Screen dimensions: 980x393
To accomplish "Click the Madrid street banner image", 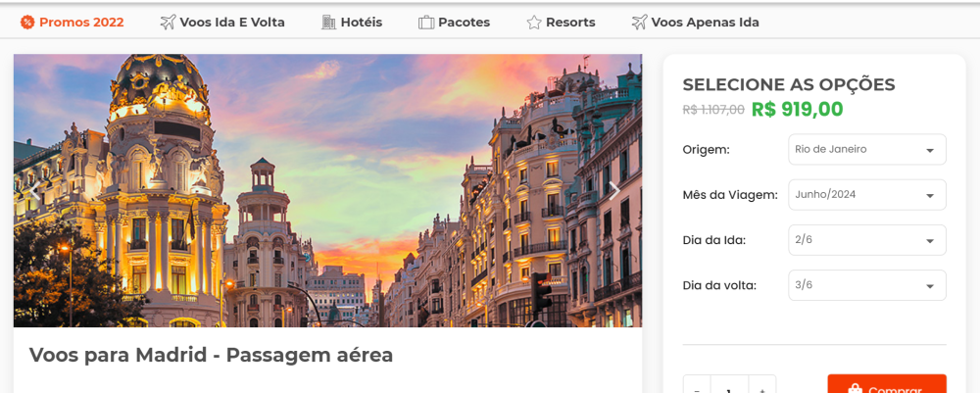I will coord(327,191).
